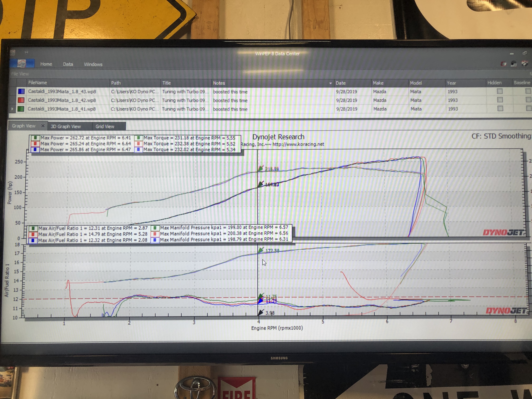This screenshot has width=532, height=399.
Task: Click the FileName column header to sort
Action: (x=37, y=82)
